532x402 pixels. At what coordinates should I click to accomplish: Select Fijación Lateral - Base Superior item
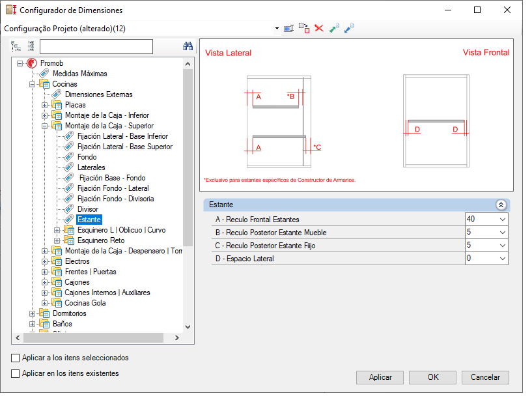tap(125, 147)
